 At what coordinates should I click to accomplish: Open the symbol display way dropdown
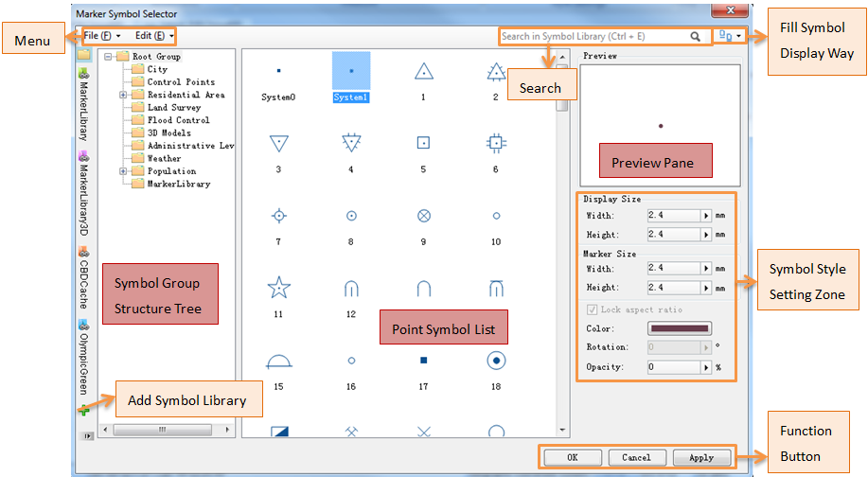pos(730,36)
